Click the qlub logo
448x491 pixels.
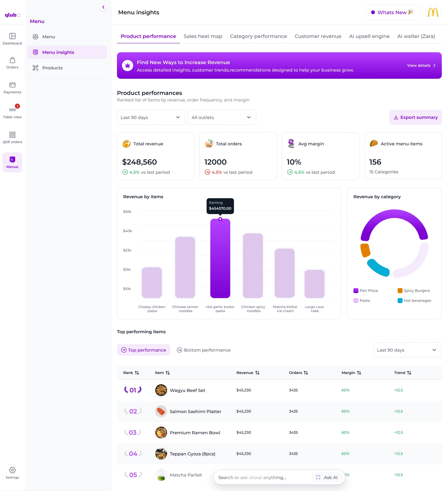click(12, 15)
